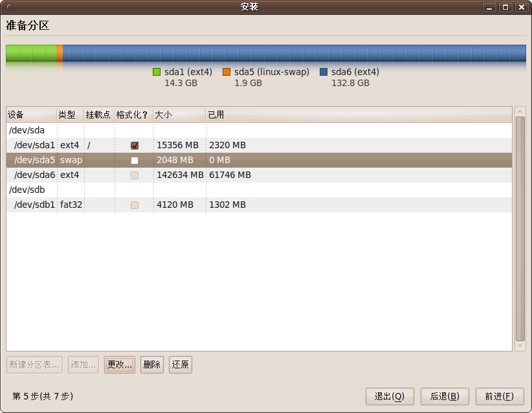
Task: Click the 新建分区表... button
Action: coord(34,365)
